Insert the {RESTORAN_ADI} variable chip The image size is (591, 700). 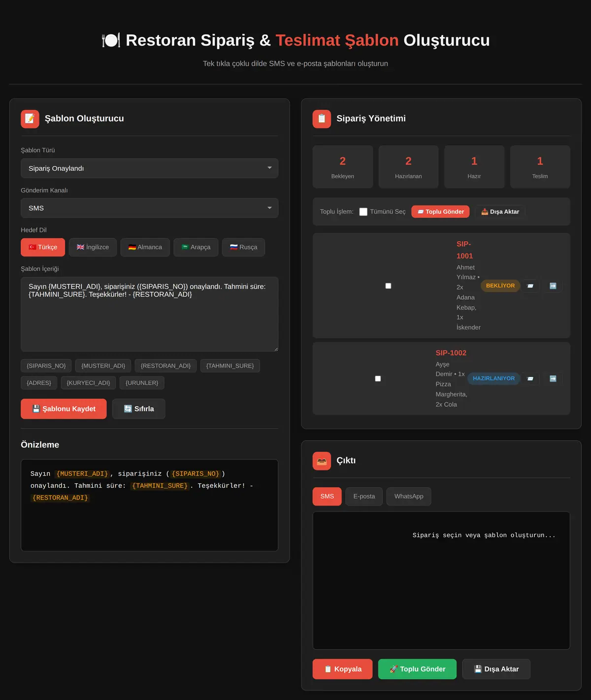(x=165, y=366)
